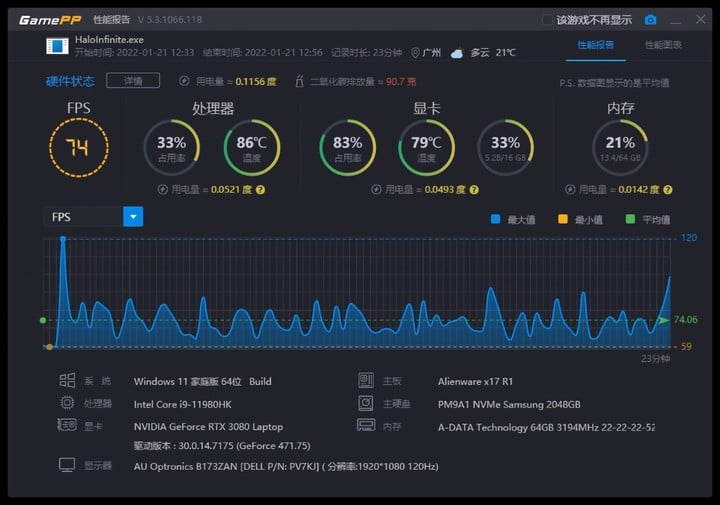The image size is (720, 505).
Task: Enable the 该游戏不再显示 checkbox
Action: point(547,19)
